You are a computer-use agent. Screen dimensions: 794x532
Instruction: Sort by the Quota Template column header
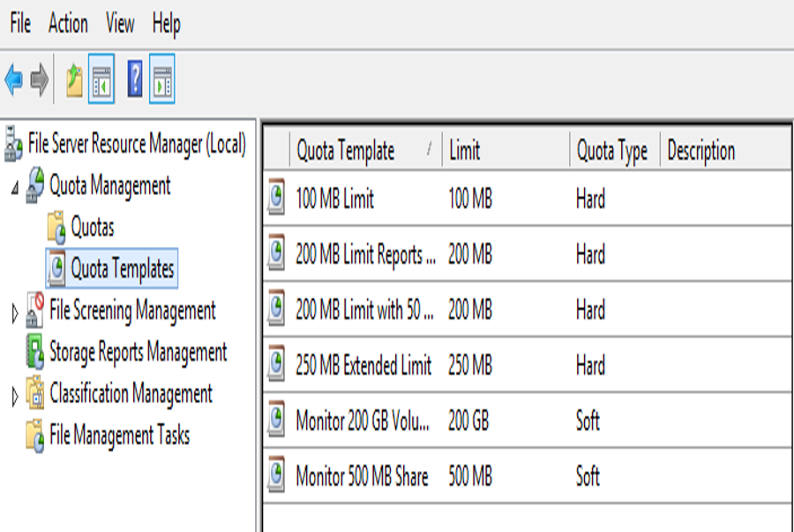tap(365, 150)
